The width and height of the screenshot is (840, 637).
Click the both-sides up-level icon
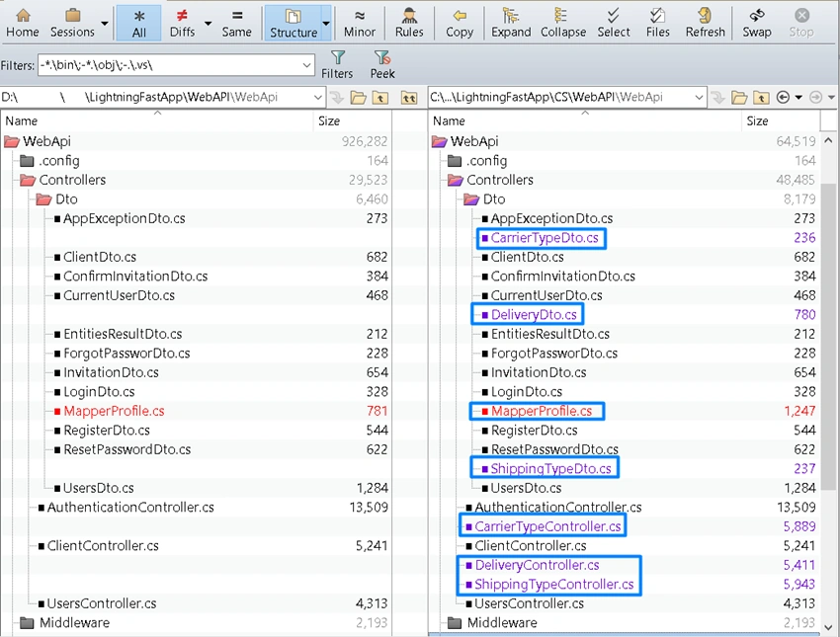pos(409,98)
